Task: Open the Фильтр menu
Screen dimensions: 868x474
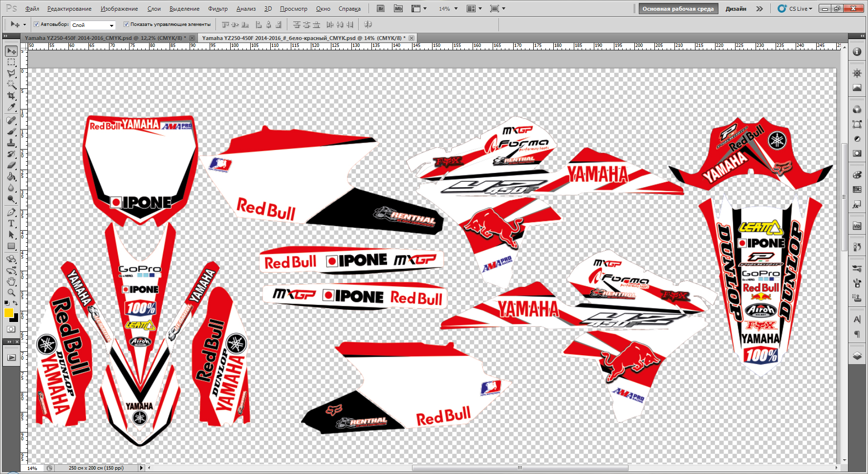Action: pos(218,9)
